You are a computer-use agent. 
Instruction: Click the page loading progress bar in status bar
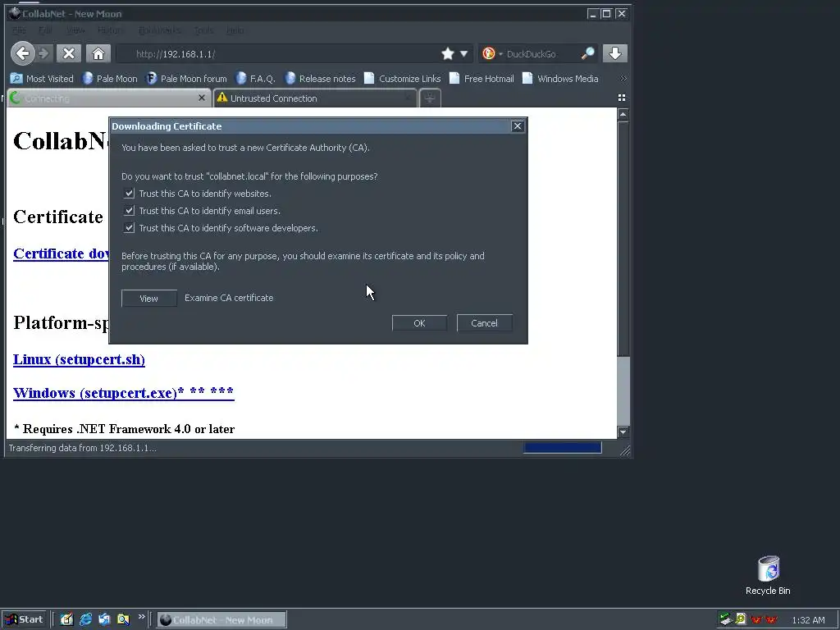(563, 448)
